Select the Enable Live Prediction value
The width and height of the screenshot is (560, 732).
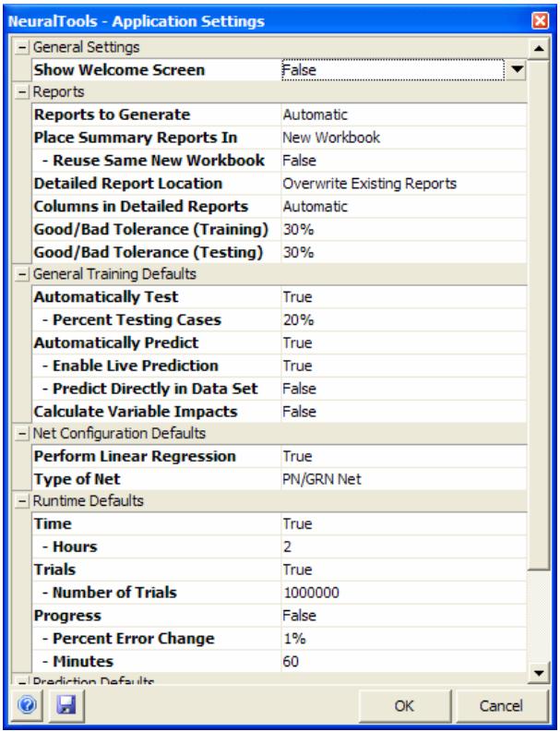point(404,366)
